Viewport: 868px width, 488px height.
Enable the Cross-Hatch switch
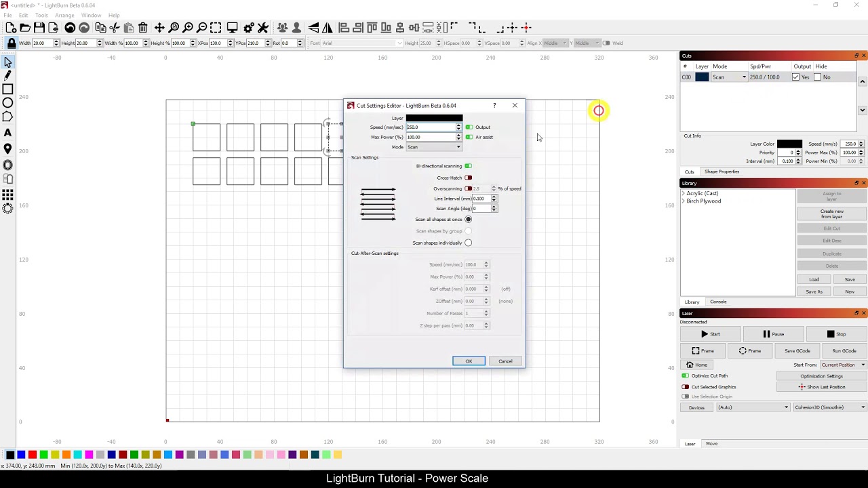pos(468,178)
